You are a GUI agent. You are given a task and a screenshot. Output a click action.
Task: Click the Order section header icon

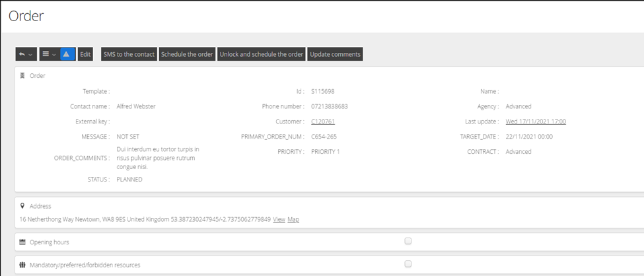23,76
